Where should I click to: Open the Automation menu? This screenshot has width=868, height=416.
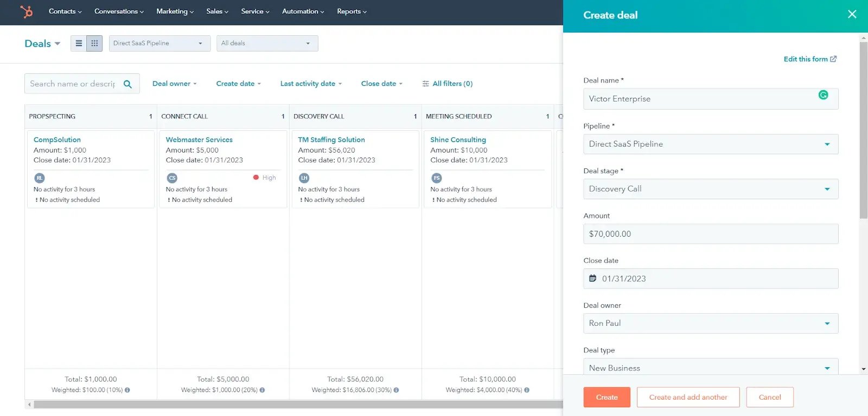pos(303,11)
